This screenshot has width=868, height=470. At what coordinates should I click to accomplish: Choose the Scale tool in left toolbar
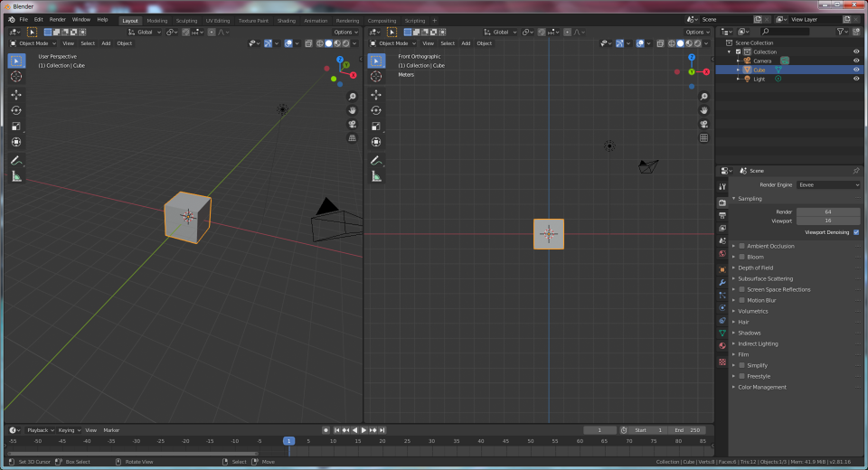[x=16, y=127]
